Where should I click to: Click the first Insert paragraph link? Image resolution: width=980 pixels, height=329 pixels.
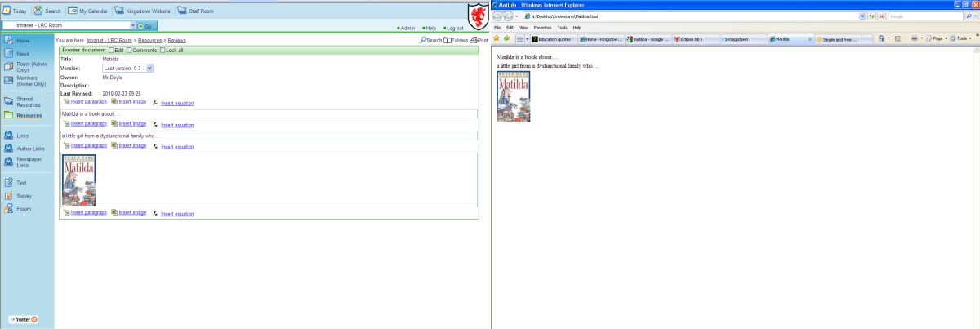tap(89, 101)
